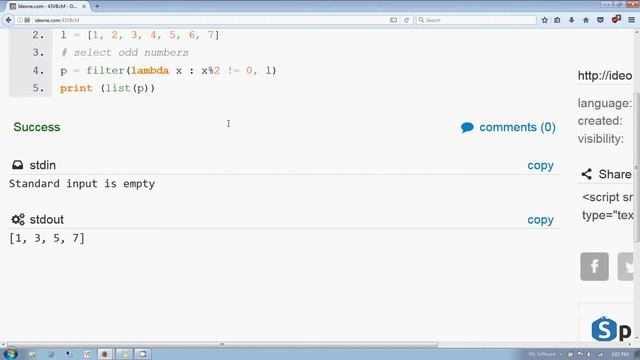Open the site information icon in address bar

click(x=20, y=20)
